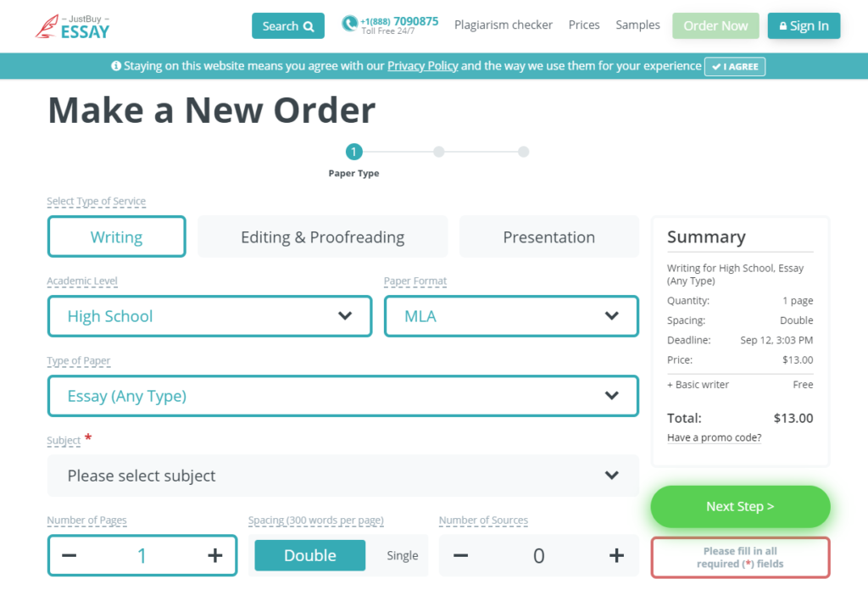
Task: Increase number of sources with plus icon
Action: (616, 555)
